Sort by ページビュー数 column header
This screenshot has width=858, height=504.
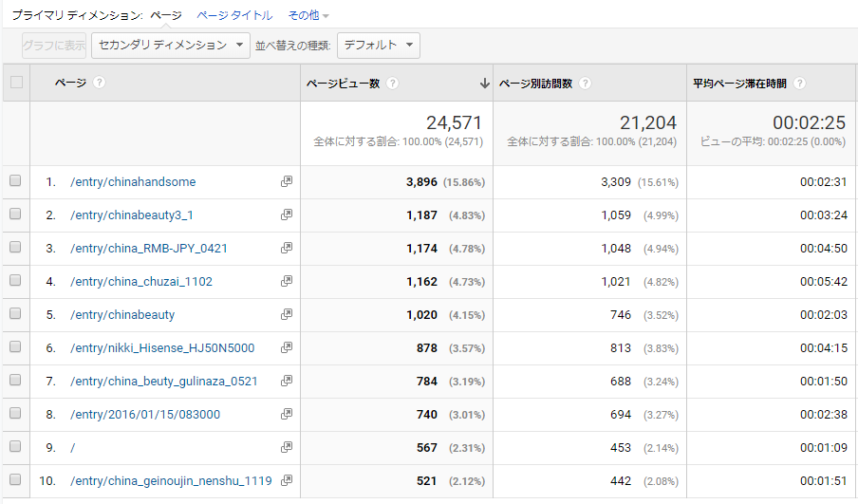click(x=343, y=84)
